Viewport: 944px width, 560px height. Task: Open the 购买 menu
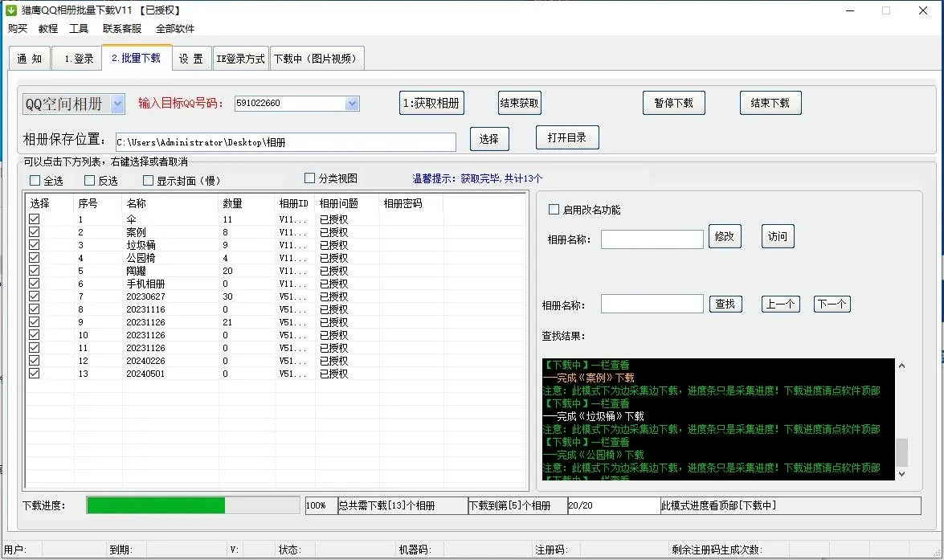18,28
